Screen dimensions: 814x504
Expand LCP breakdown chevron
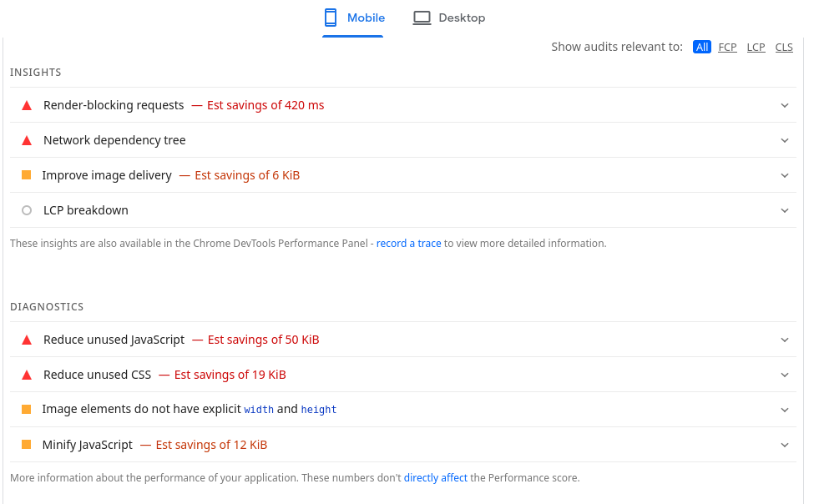pyautogui.click(x=785, y=211)
